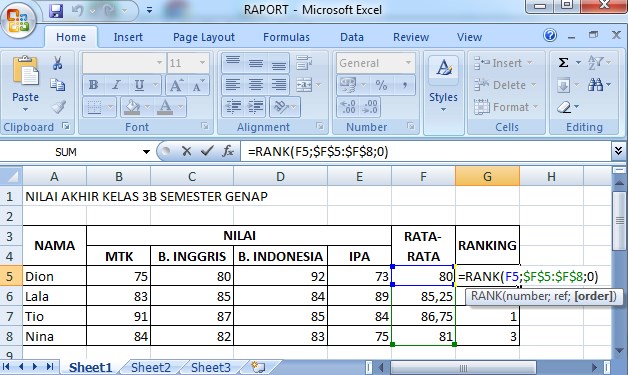This screenshot has width=628, height=375.
Task: Click the Percent Style icon
Action: (381, 85)
